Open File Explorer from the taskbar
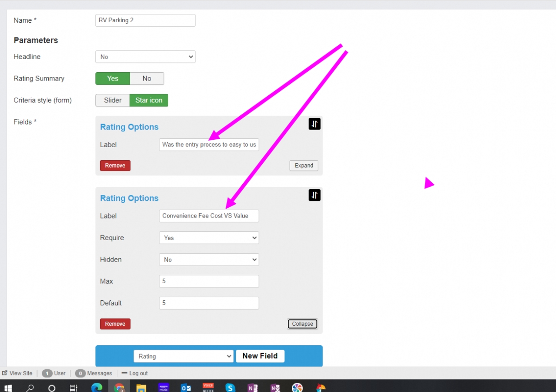This screenshot has width=556, height=392. click(x=141, y=387)
